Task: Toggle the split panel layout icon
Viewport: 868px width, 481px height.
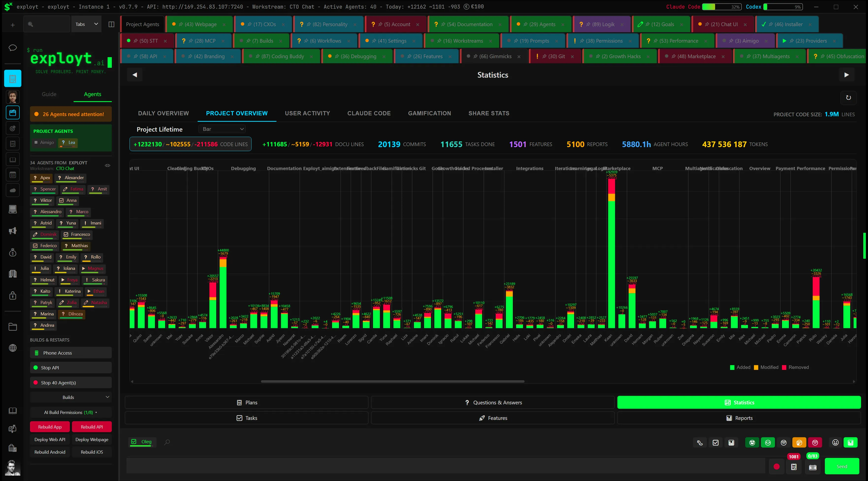Action: point(111,24)
